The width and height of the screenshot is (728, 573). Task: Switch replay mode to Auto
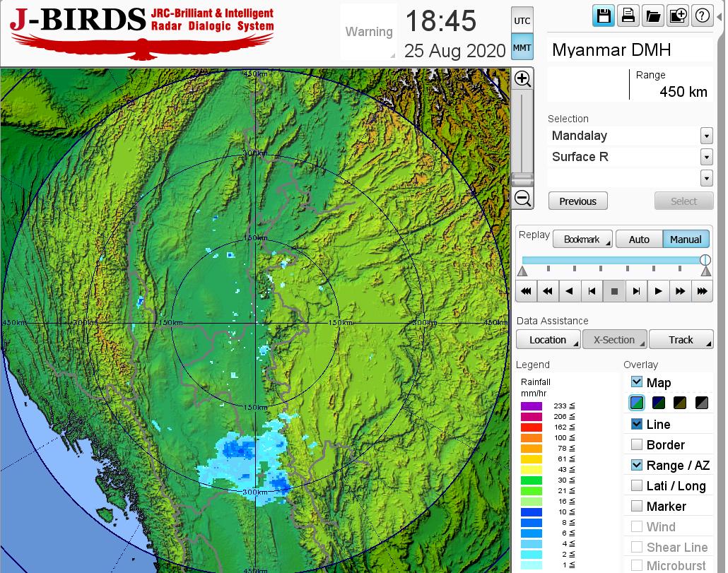[639, 240]
